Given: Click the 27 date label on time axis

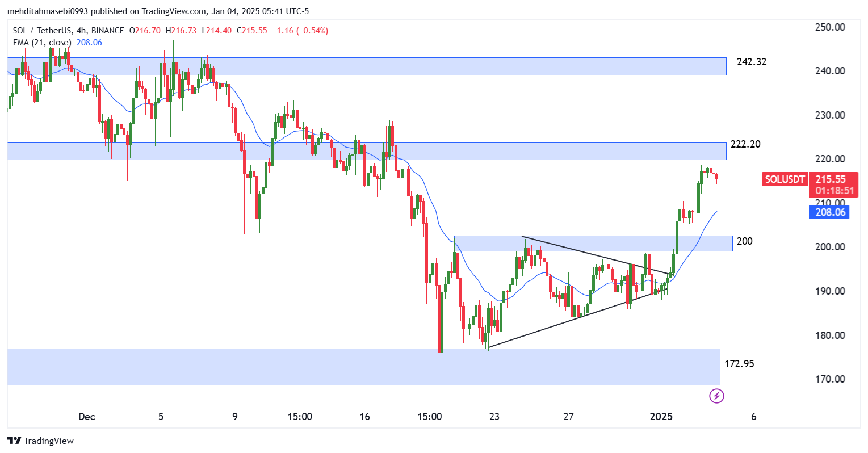Looking at the screenshot, I should click(568, 417).
